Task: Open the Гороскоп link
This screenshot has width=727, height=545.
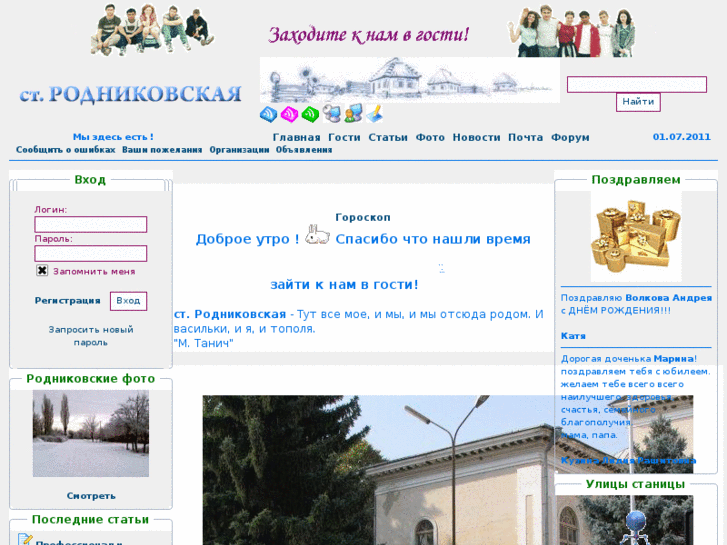Action: click(x=363, y=217)
